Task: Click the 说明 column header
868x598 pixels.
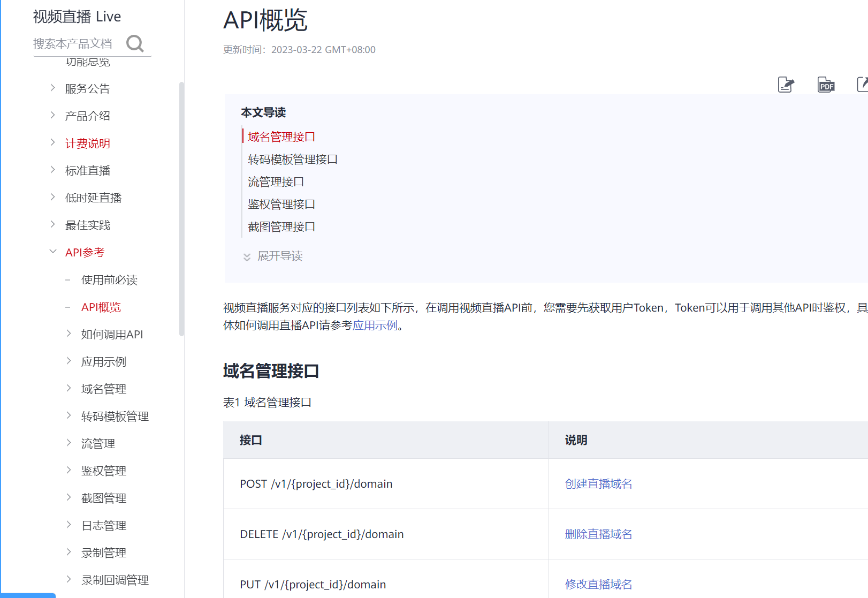Action: click(x=708, y=440)
